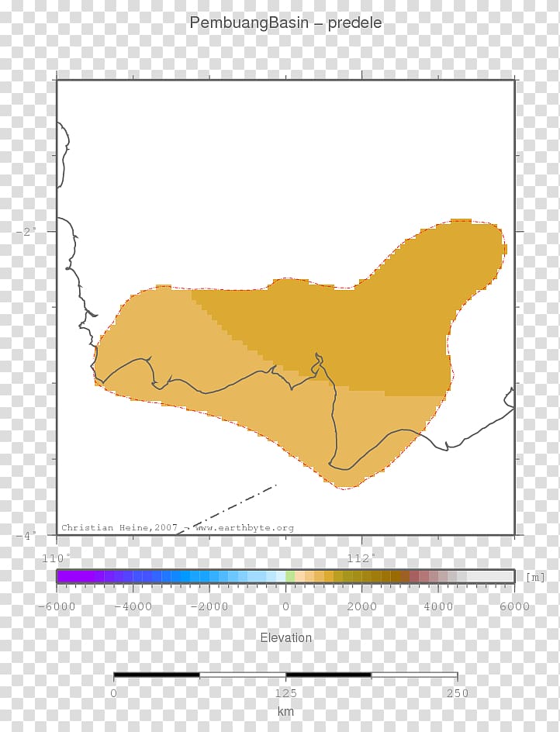Click the '112°' longitude label
560x732 pixels.
(x=361, y=558)
